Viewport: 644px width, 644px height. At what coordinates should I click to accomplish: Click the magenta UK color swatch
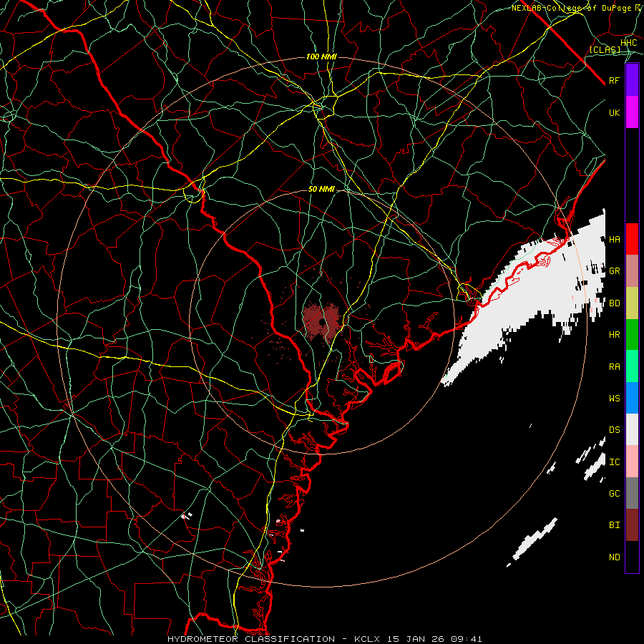click(632, 112)
